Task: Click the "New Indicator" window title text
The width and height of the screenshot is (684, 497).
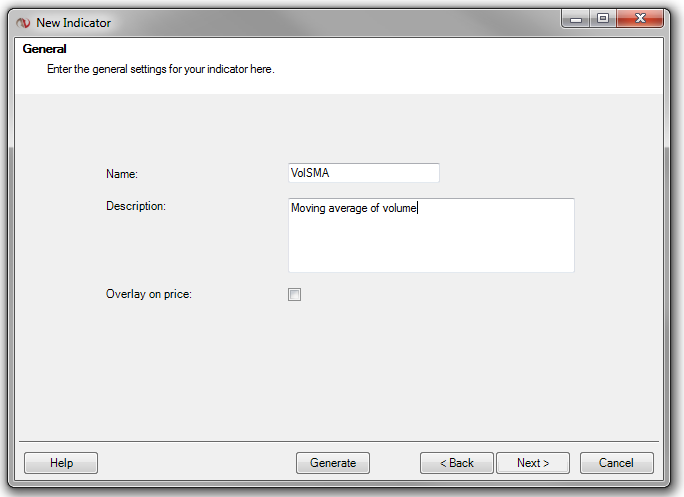Action: [74, 22]
